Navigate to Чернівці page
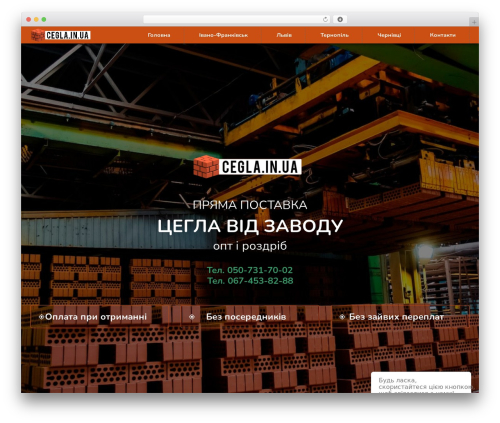 tap(389, 35)
